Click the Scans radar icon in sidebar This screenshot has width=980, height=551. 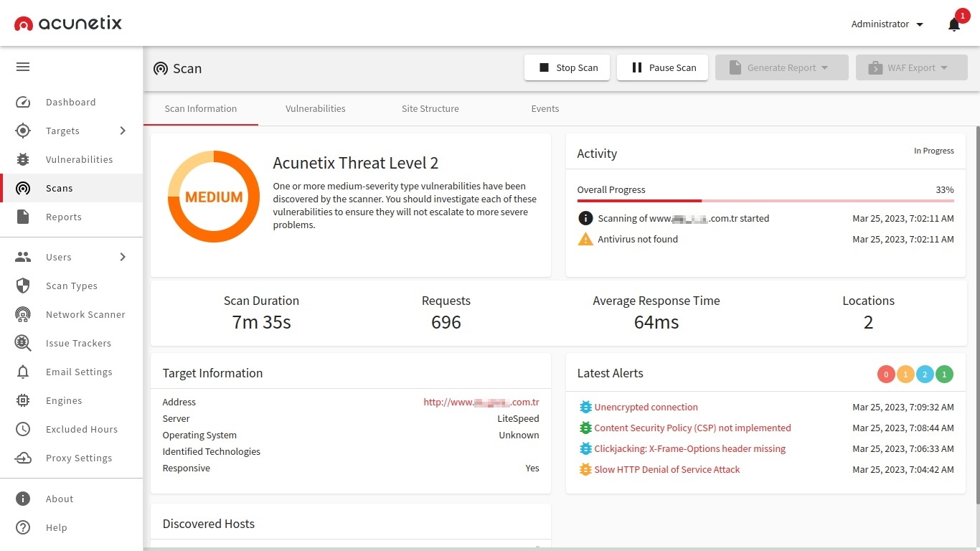(23, 188)
